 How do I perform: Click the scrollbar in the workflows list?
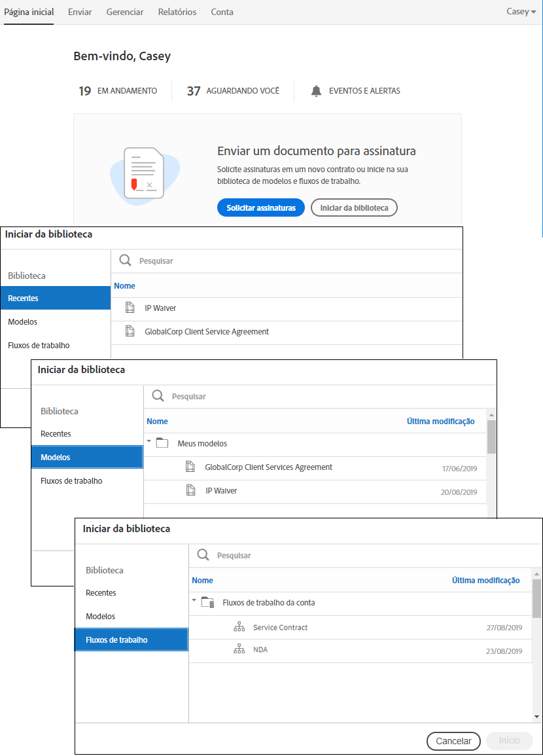[536, 598]
